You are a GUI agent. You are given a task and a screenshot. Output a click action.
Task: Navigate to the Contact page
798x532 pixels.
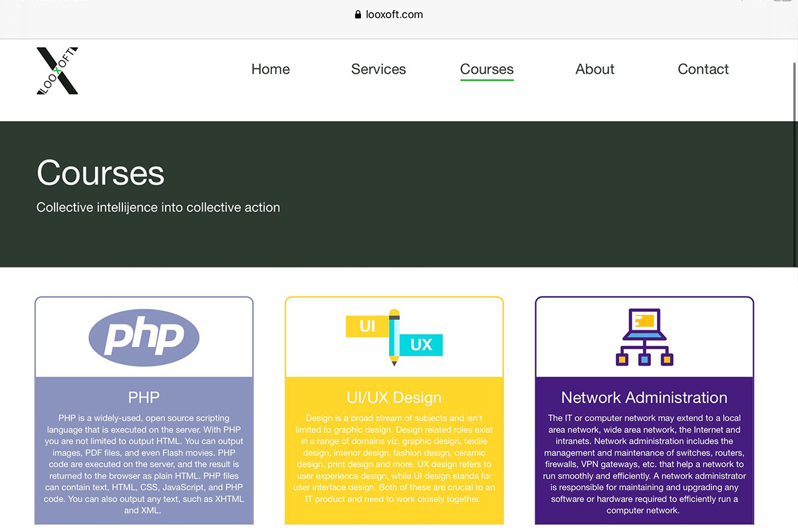(703, 69)
